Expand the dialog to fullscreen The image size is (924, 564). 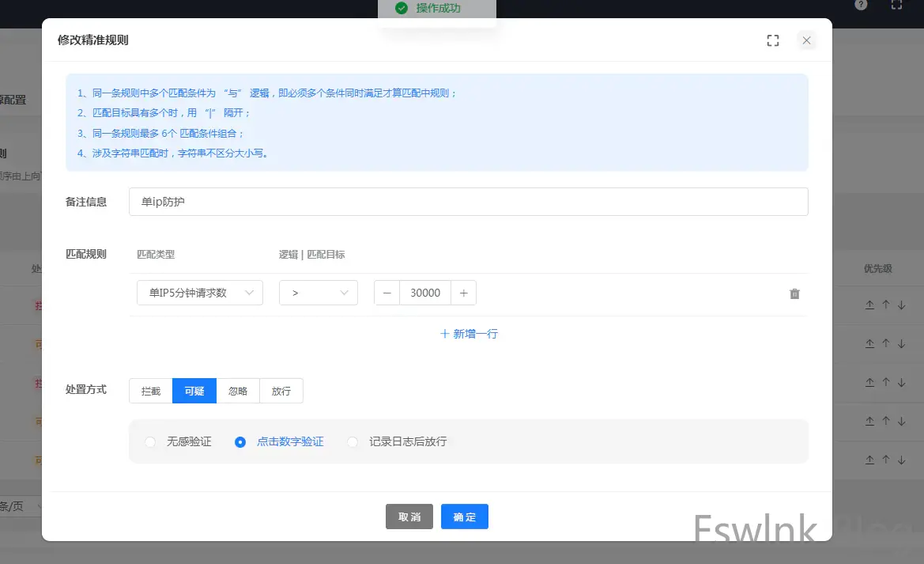point(772,40)
